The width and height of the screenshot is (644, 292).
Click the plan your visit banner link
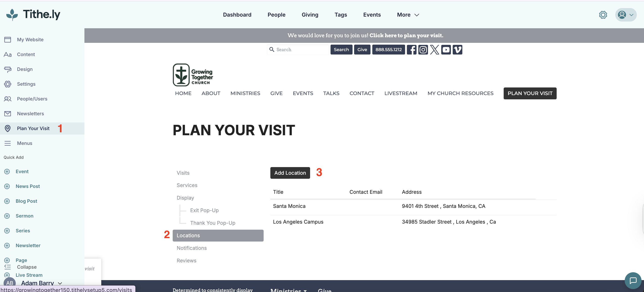[406, 35]
